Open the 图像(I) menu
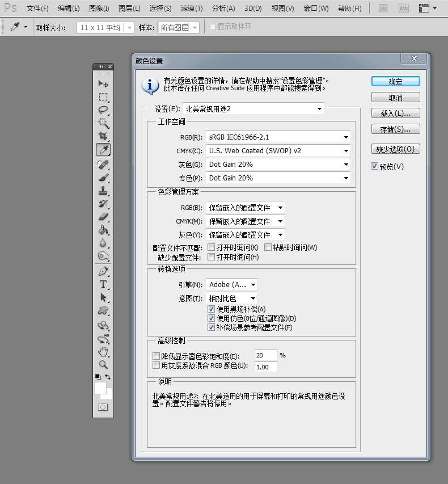448x484 pixels. (x=99, y=9)
